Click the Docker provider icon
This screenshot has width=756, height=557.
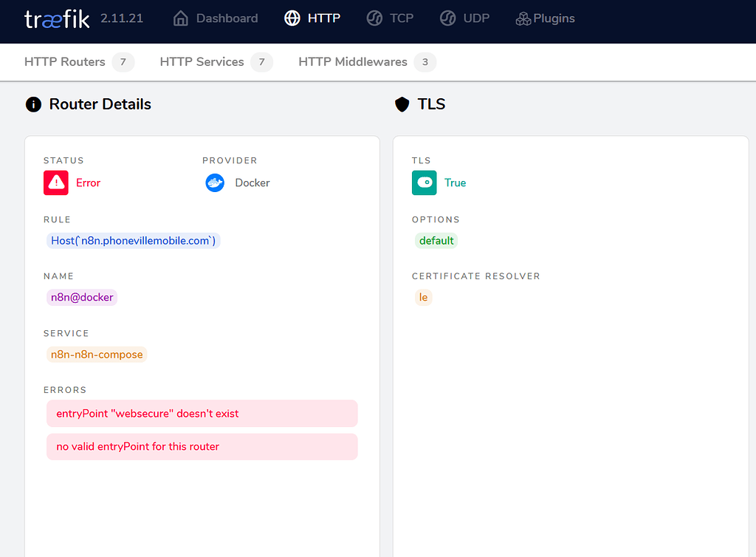pos(214,182)
